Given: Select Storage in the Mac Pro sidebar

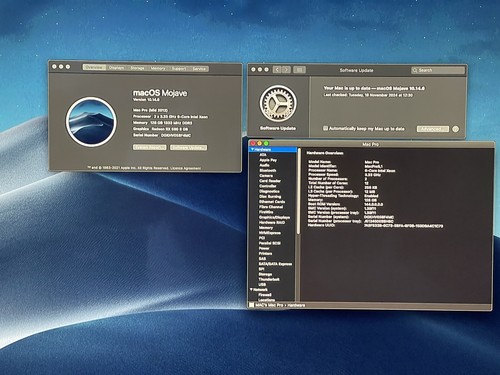Looking at the screenshot, I should [266, 274].
